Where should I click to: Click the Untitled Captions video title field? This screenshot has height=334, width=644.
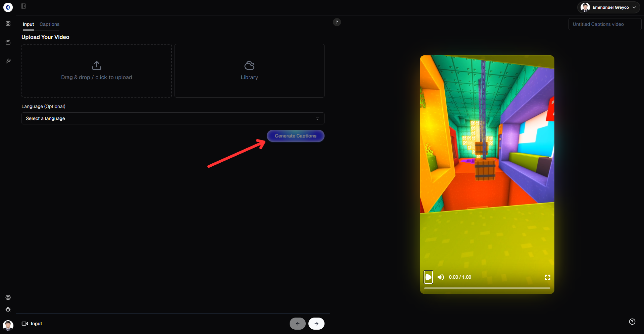tap(605, 24)
